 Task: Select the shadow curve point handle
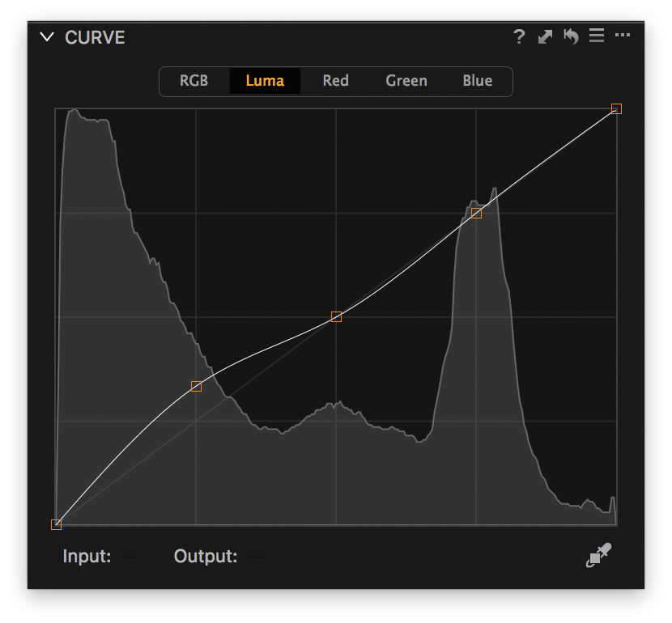[x=196, y=386]
